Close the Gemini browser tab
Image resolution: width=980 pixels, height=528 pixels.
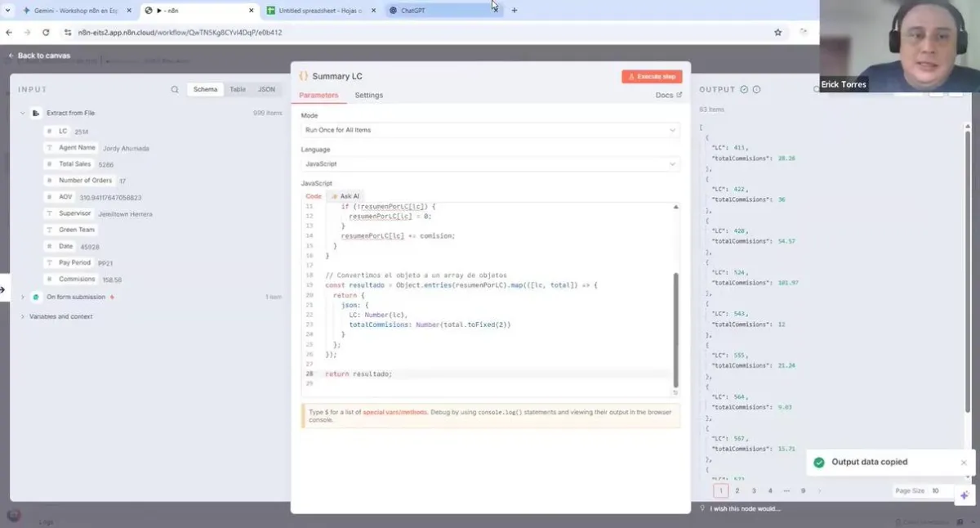point(128,11)
